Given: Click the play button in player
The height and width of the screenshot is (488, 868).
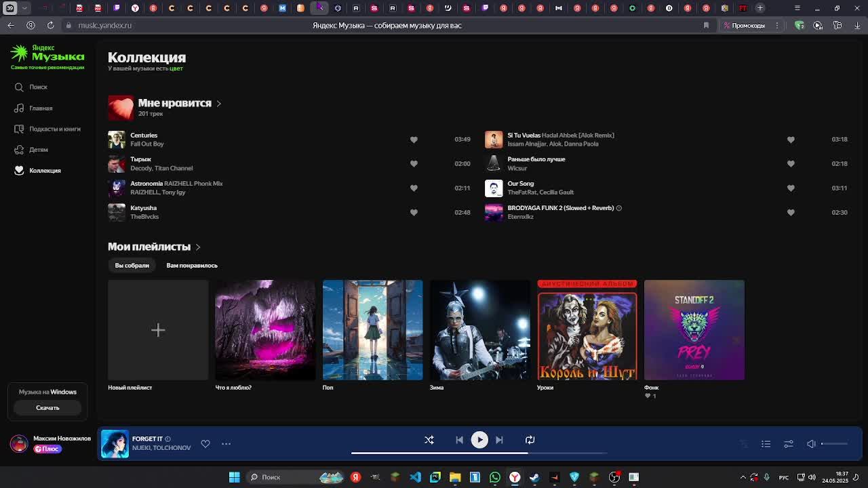Looking at the screenshot, I should (479, 440).
